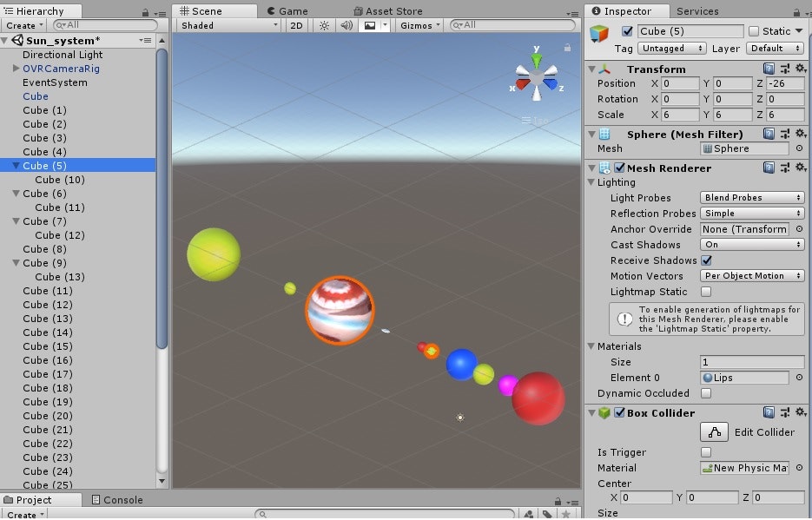Open Gizmos dropdown

coord(420,25)
